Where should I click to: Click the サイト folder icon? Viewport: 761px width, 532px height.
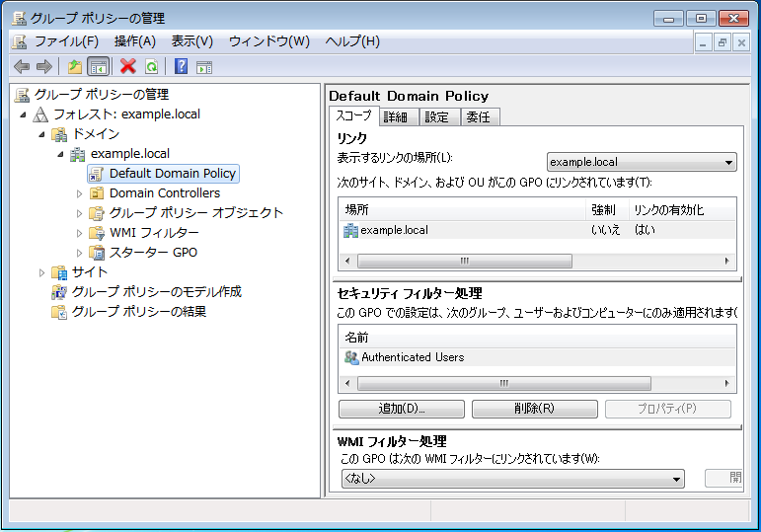point(59,272)
